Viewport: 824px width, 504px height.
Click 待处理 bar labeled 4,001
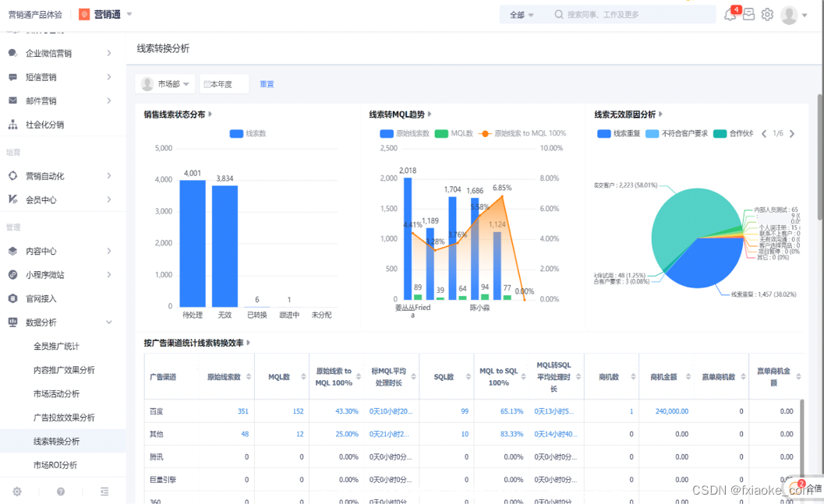pos(193,244)
